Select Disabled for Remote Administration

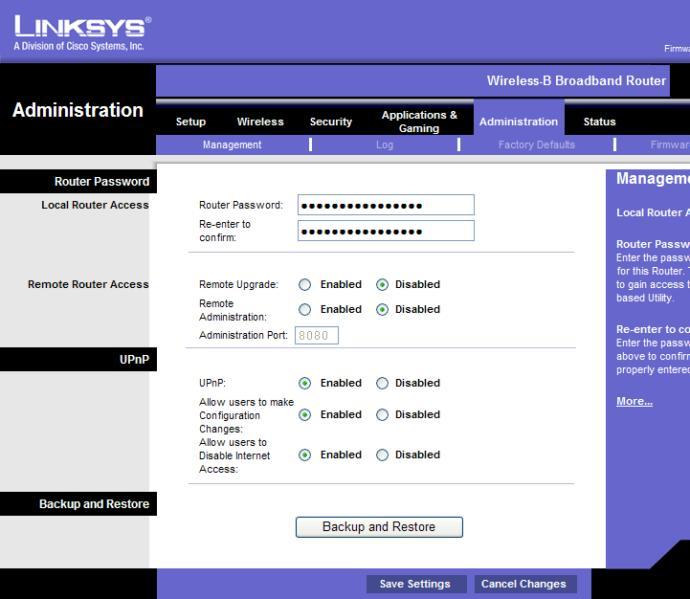tap(382, 310)
